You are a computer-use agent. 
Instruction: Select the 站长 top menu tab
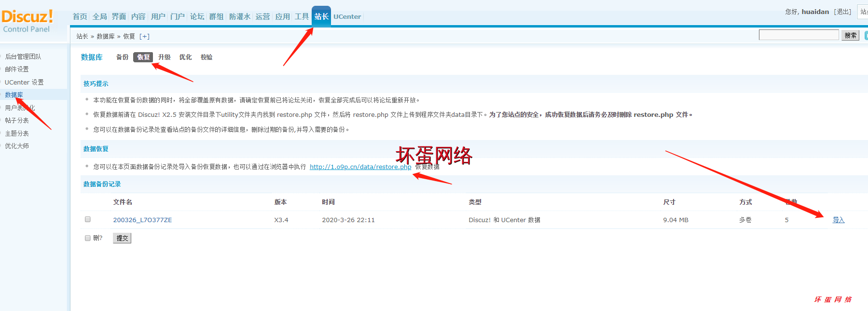pos(321,16)
